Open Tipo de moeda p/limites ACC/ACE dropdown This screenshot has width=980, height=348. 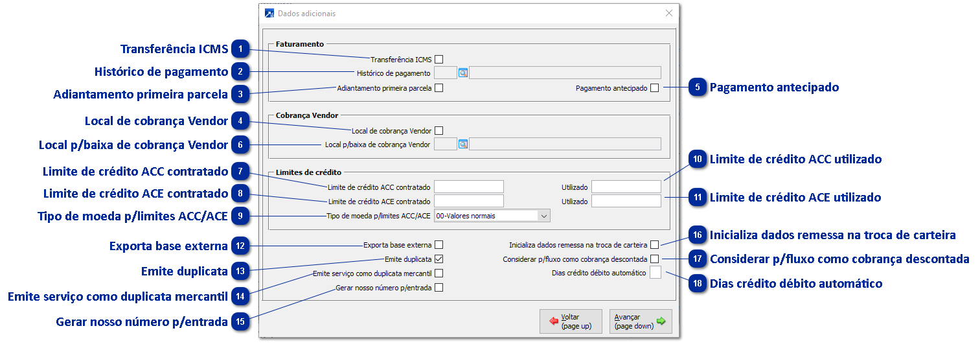(492, 216)
